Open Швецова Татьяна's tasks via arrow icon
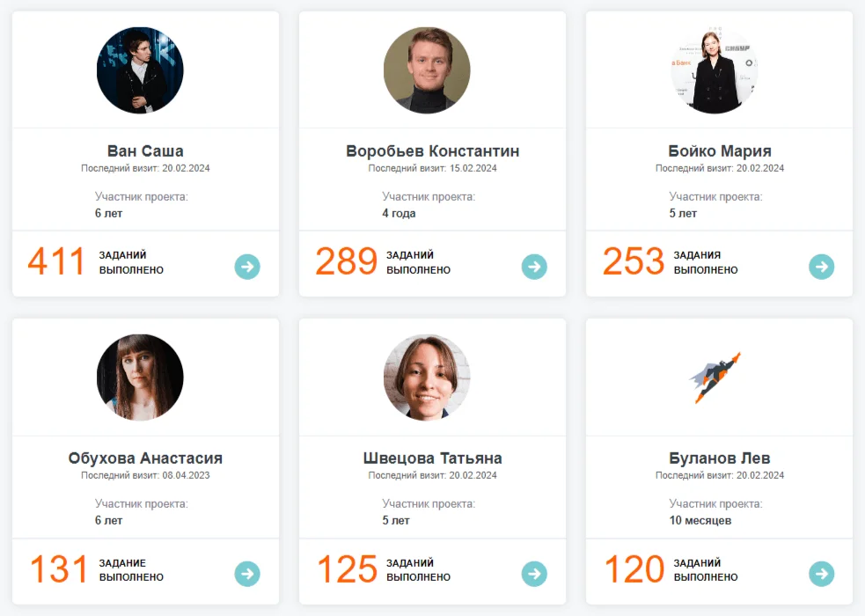Viewport: 865px width, 616px height. pos(534,574)
